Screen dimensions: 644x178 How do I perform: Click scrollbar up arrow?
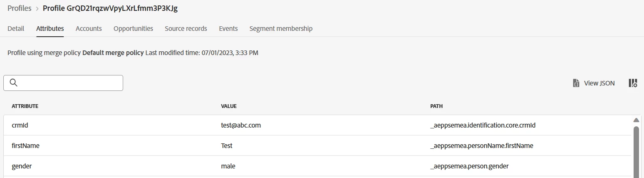(636, 120)
